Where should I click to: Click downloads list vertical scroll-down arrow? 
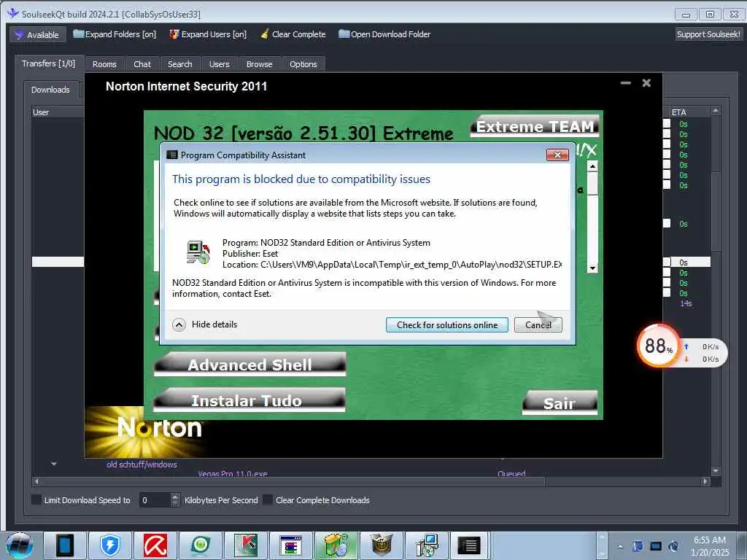tap(715, 471)
